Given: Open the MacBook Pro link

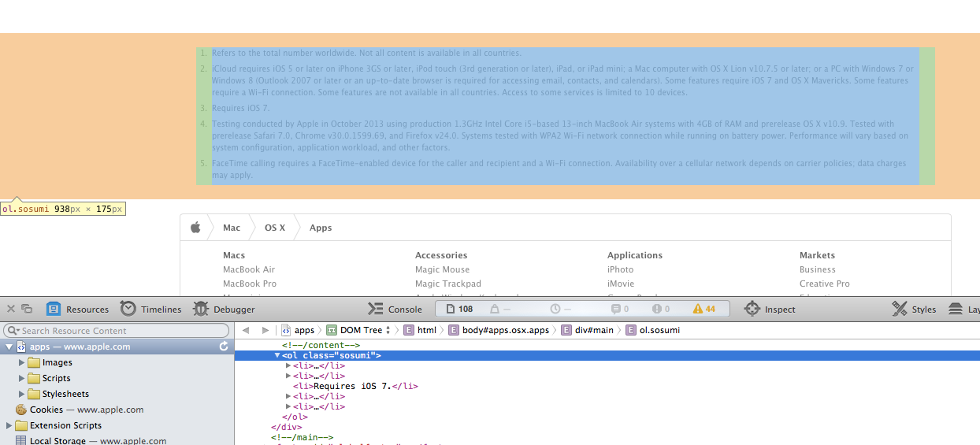Looking at the screenshot, I should (x=250, y=284).
